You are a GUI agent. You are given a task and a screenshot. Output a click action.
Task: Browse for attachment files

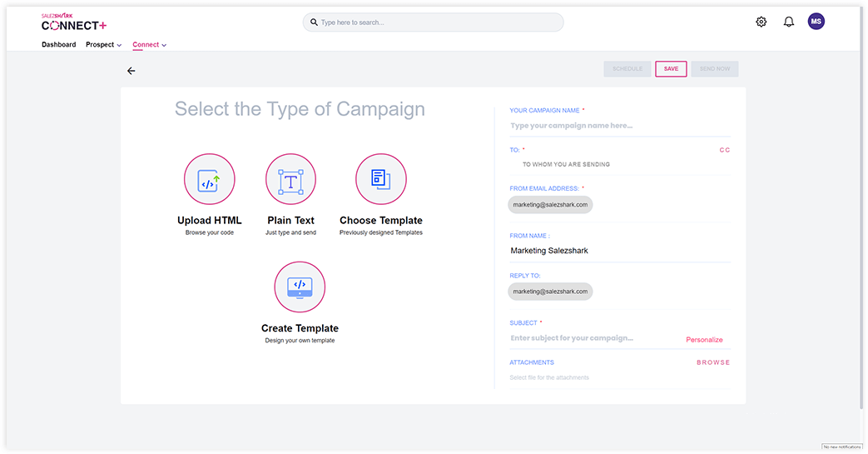click(713, 362)
